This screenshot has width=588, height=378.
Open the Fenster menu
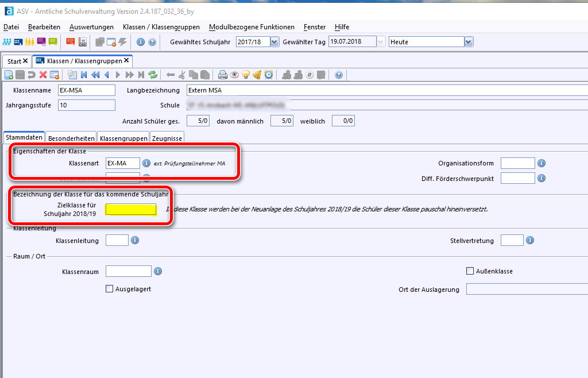pos(315,27)
